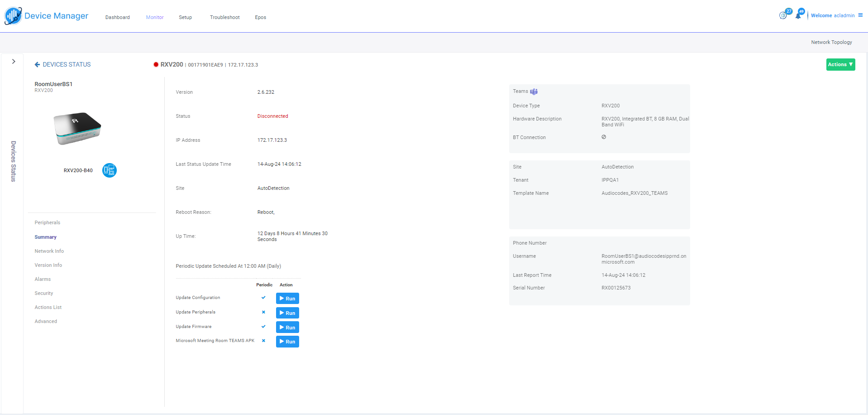Image resolution: width=868 pixels, height=415 pixels.
Task: Run the Microsoft Meeting Room TEAMS APK update
Action: pos(287,342)
